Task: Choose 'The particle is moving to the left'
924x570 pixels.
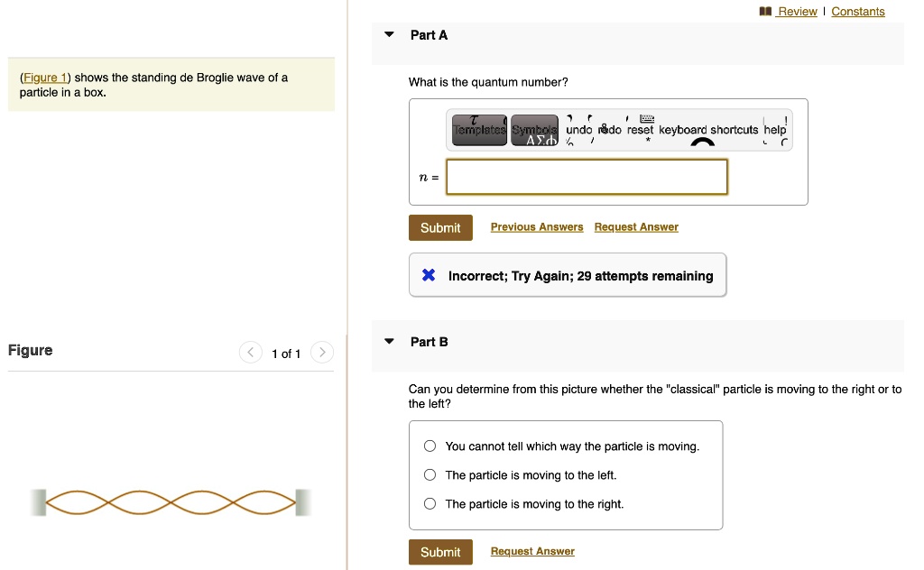Action: (x=430, y=474)
